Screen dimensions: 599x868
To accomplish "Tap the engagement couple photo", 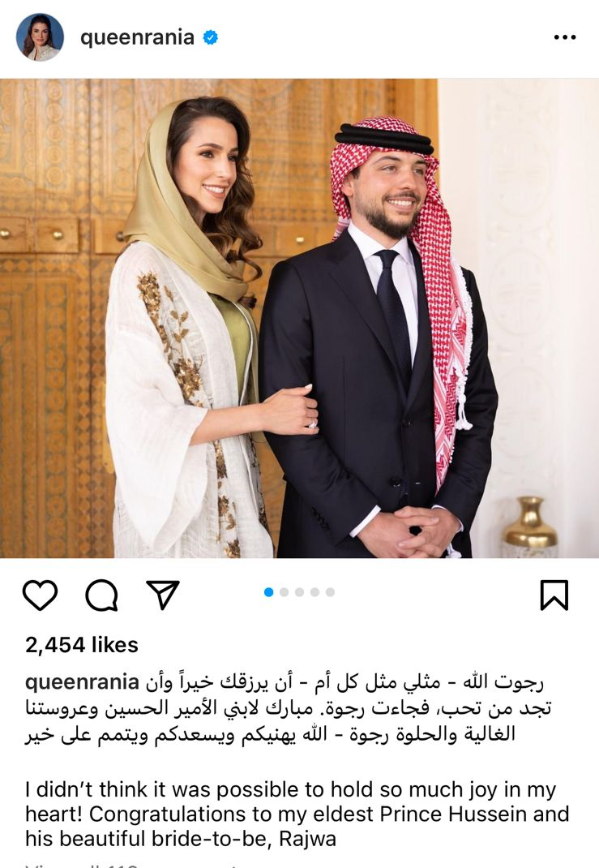I will point(299,318).
